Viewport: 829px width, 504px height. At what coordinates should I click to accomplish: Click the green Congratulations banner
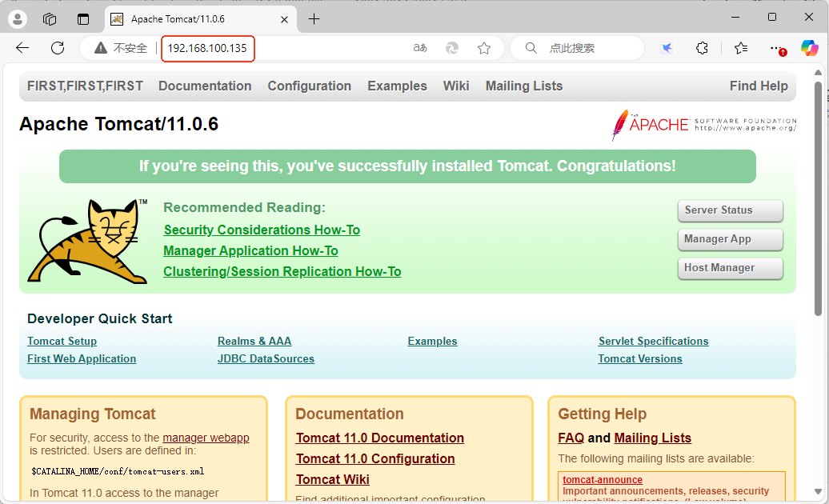407,166
